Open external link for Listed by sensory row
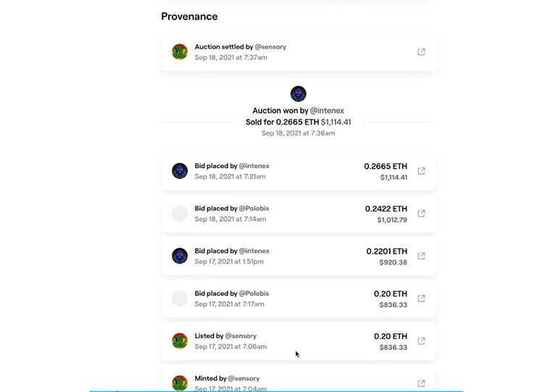Image resolution: width=553 pixels, height=392 pixels. 421,341
